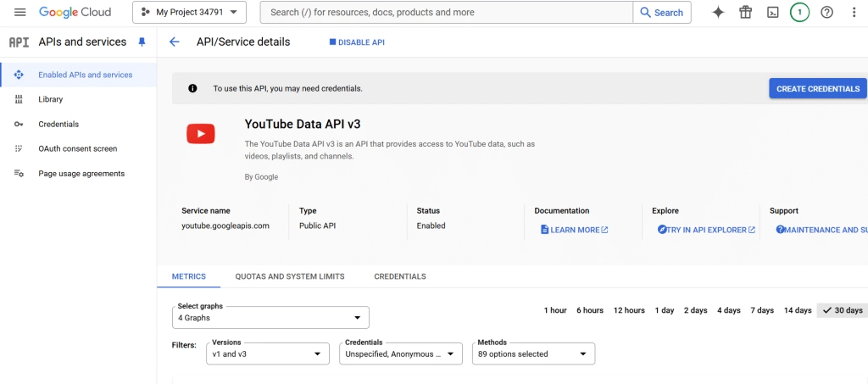This screenshot has height=384, width=868.
Task: Click the magnifier icon in Search button
Action: (645, 12)
